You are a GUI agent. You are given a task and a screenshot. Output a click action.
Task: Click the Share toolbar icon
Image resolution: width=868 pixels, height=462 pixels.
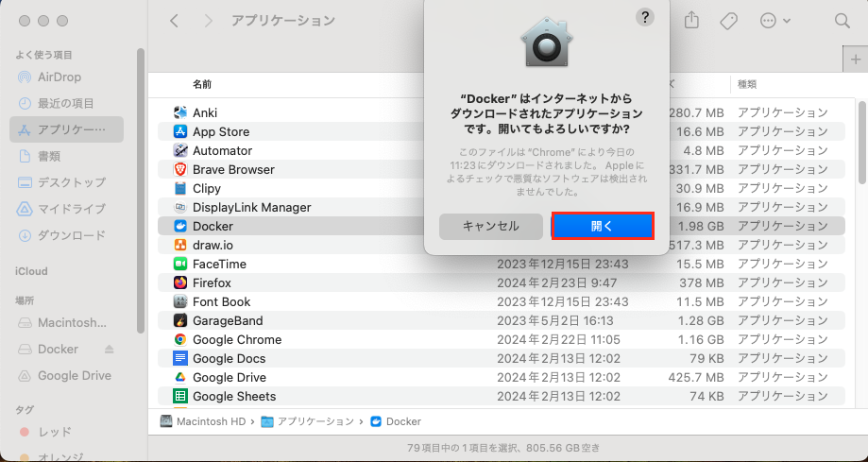click(691, 21)
